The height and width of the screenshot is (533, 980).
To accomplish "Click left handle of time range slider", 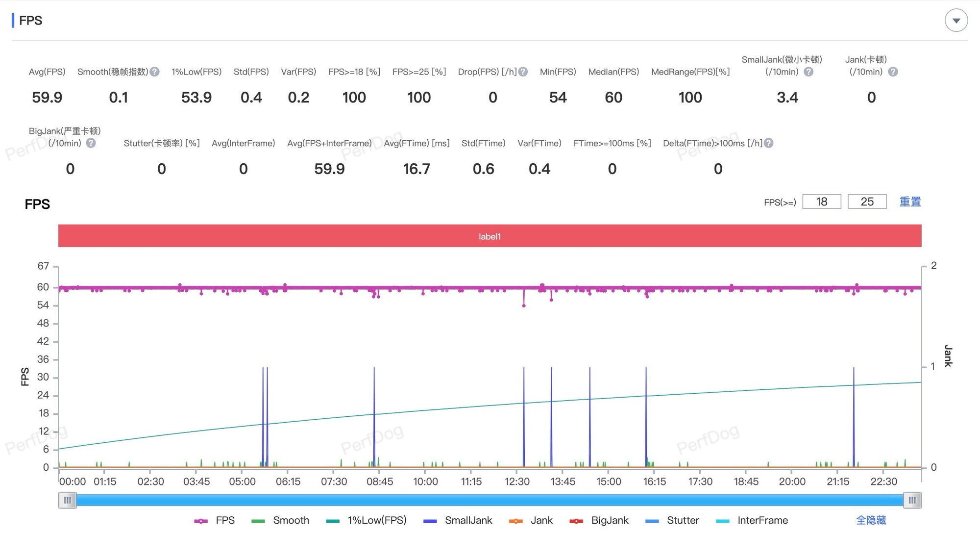I will (68, 500).
